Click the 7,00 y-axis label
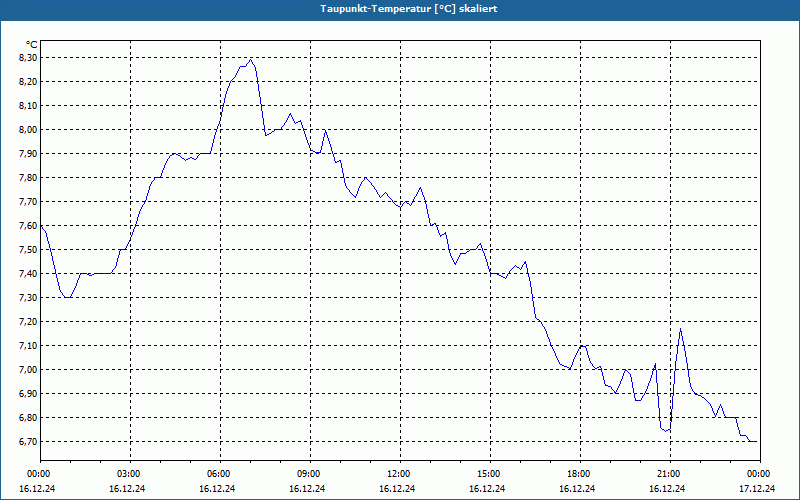Screen dimensions: 800x500 (28, 369)
